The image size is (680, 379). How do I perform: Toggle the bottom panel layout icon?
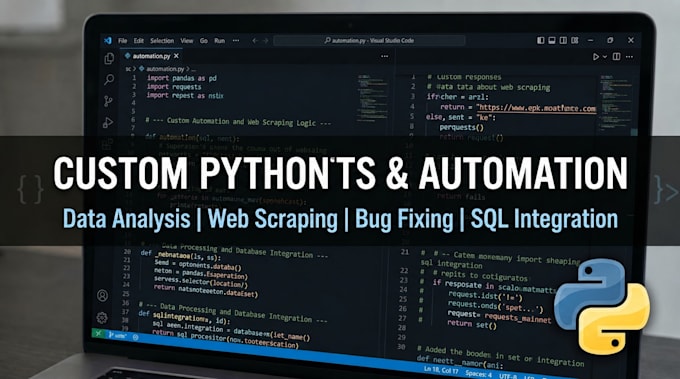tap(552, 40)
